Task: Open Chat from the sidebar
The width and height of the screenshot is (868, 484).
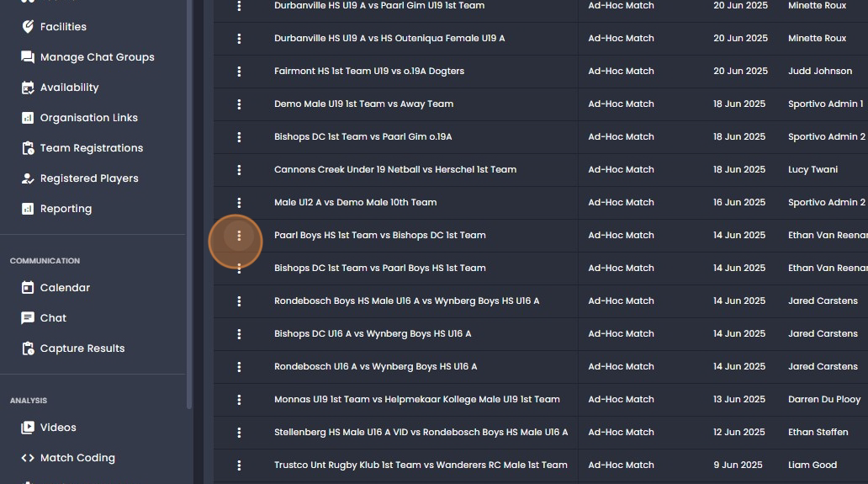Action: (x=53, y=318)
